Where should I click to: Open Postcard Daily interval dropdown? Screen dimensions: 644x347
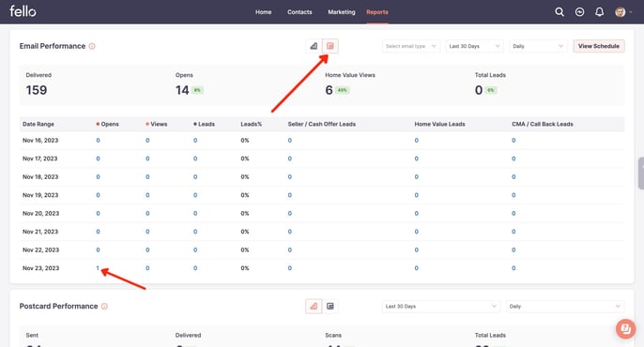click(565, 306)
